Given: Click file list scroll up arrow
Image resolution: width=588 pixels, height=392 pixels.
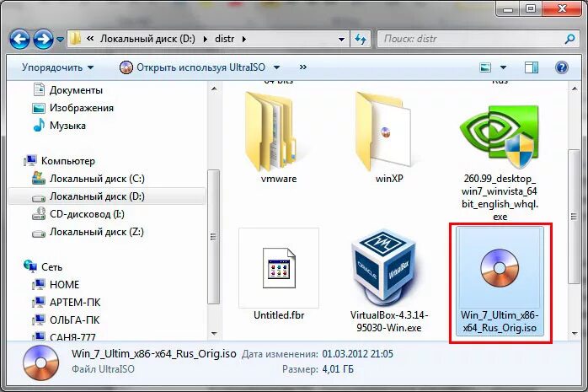Looking at the screenshot, I should [575, 89].
